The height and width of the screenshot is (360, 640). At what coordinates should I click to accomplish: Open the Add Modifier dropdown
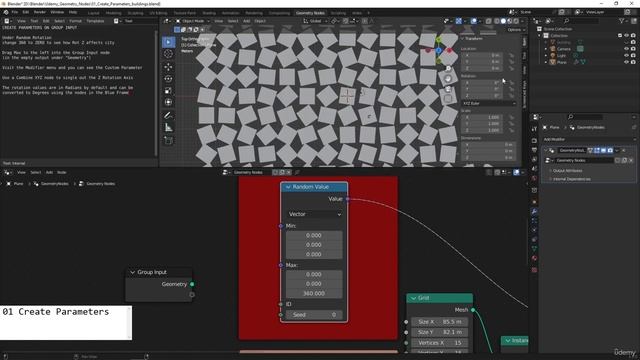click(589, 140)
